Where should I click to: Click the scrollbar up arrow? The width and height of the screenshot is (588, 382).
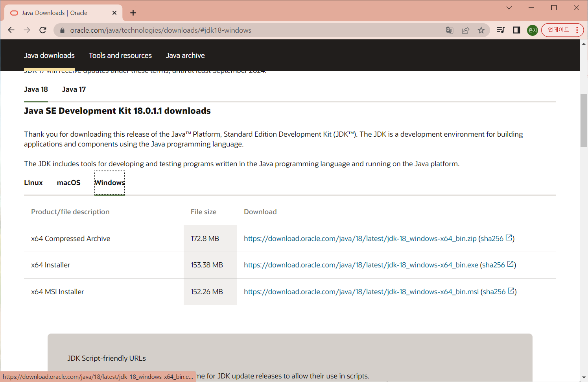tap(584, 43)
